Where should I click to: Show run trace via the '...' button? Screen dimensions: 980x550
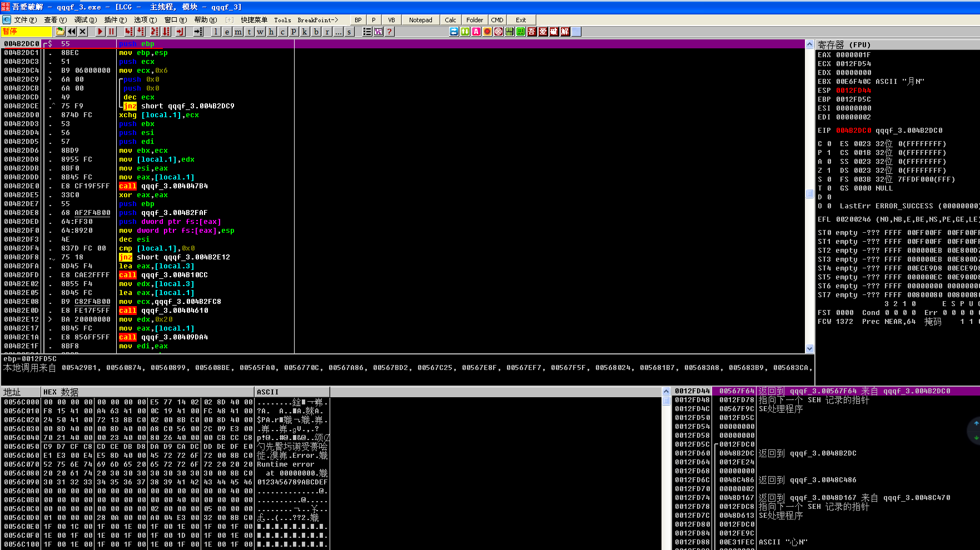click(338, 32)
